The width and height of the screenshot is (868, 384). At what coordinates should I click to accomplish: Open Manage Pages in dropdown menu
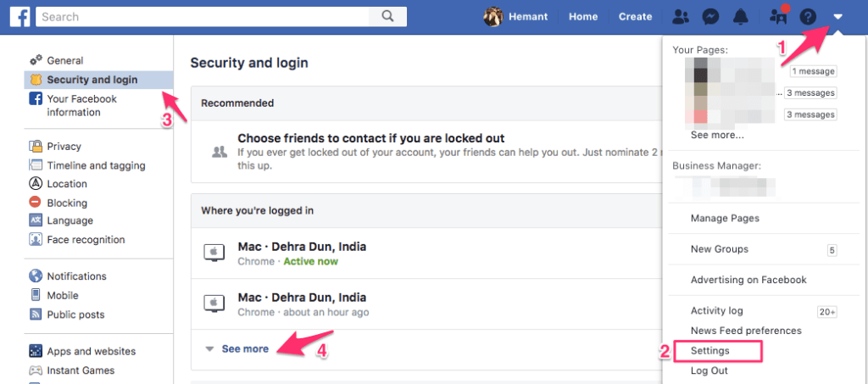(x=726, y=219)
